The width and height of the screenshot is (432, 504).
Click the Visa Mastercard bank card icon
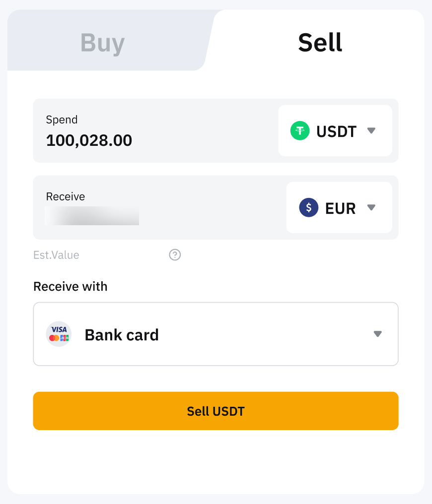pyautogui.click(x=59, y=334)
